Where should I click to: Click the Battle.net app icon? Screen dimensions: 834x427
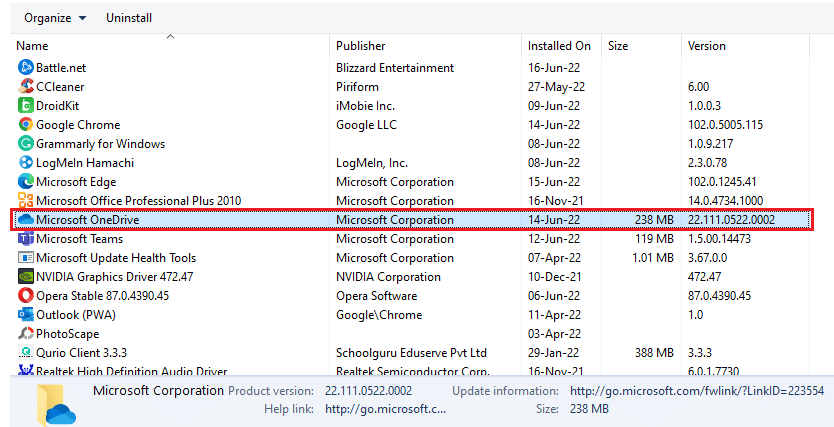click(x=26, y=68)
